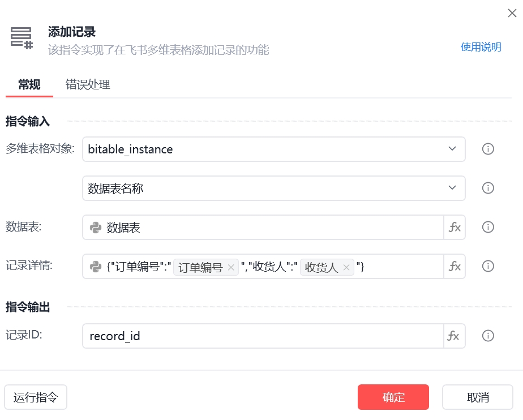Remove the 订单编号 variable tag
Viewport: 523px width, 420px height.
pyautogui.click(x=231, y=268)
